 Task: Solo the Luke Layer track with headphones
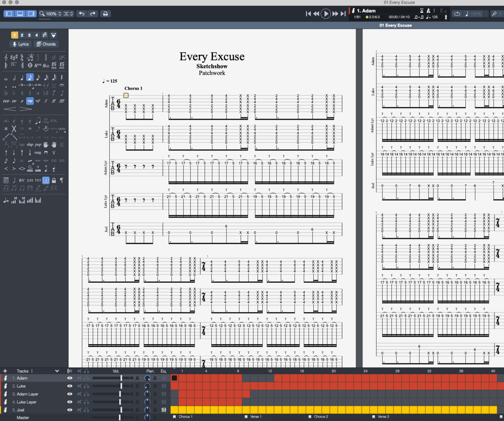(86, 402)
